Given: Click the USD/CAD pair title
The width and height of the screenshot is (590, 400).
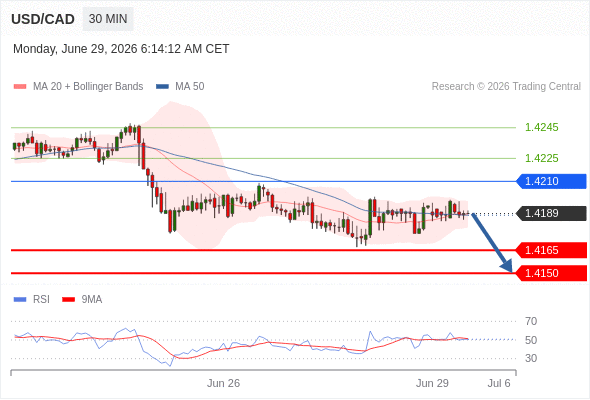Looking at the screenshot, I should [x=43, y=19].
